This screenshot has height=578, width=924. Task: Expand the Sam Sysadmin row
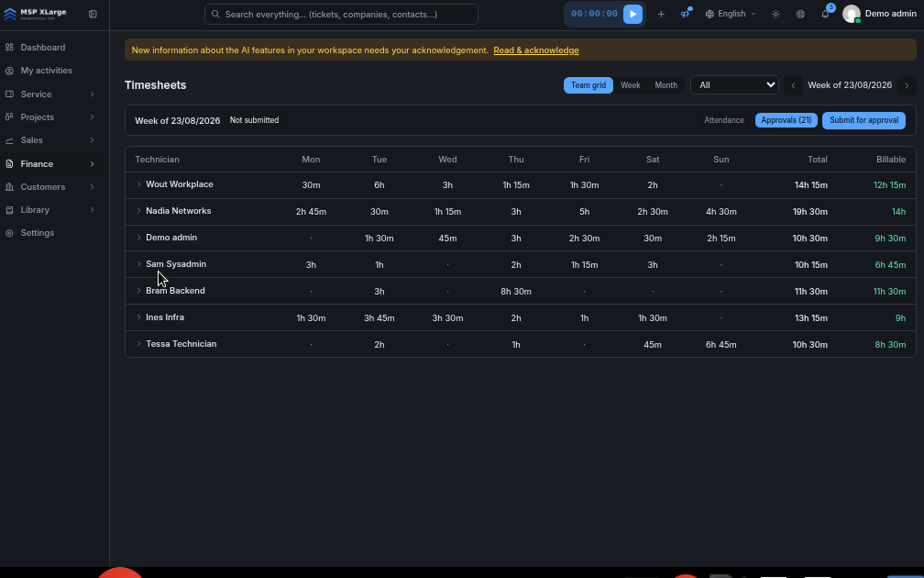point(138,264)
